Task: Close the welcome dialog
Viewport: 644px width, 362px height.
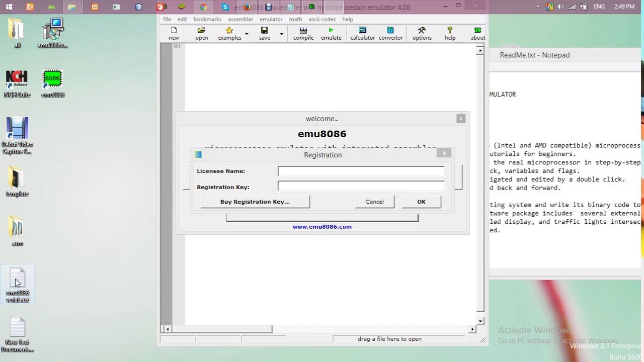Action: pos(461,119)
